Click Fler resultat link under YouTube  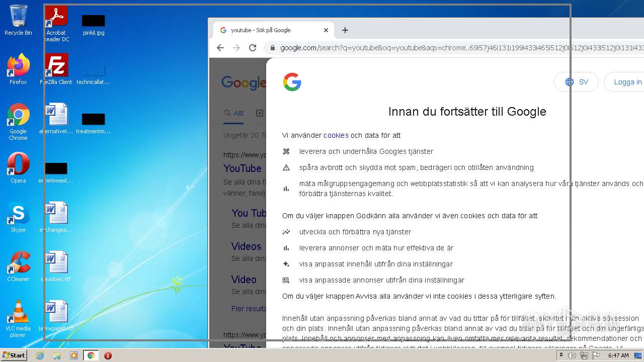click(249, 308)
